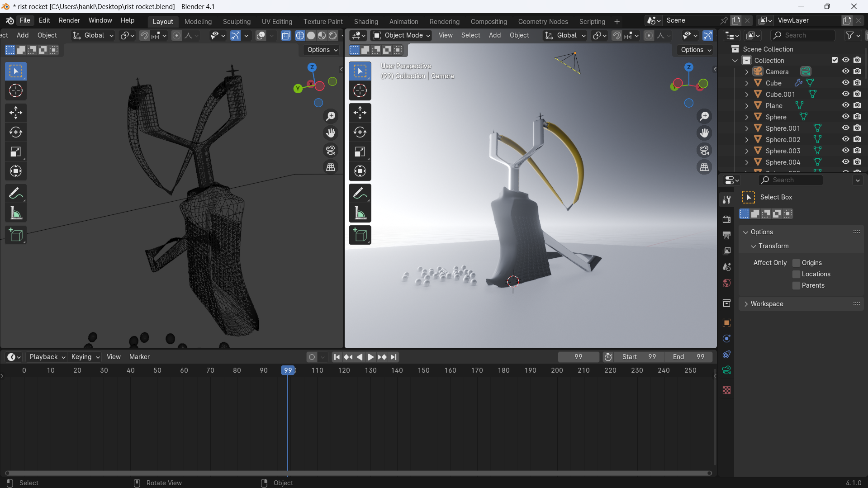Image resolution: width=868 pixels, height=488 pixels.
Task: Toggle camera view in right viewport
Action: (x=704, y=150)
